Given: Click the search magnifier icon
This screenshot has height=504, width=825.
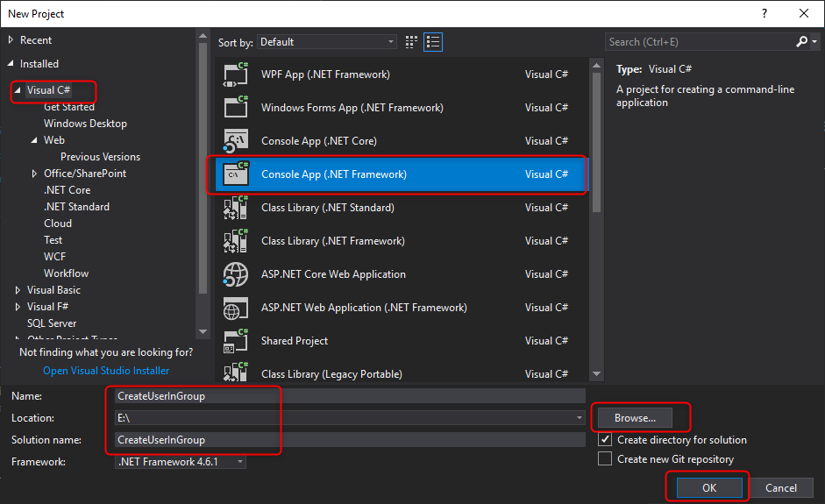Looking at the screenshot, I should coord(802,41).
